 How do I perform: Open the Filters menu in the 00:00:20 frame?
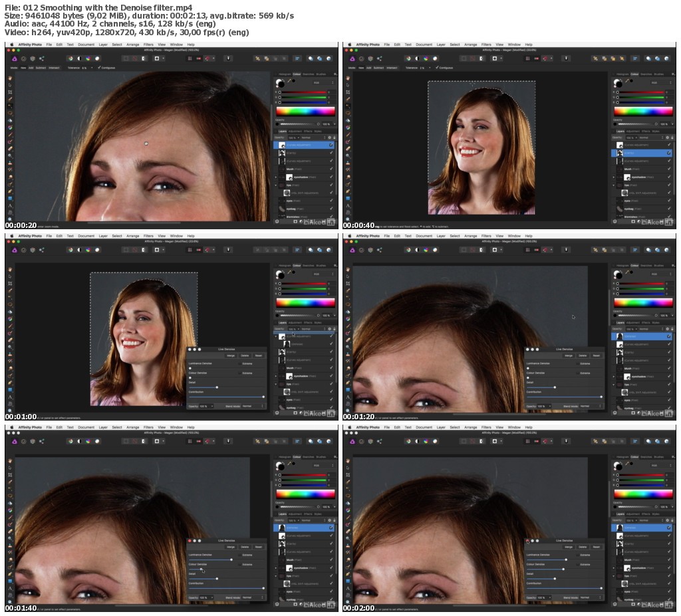pos(149,45)
